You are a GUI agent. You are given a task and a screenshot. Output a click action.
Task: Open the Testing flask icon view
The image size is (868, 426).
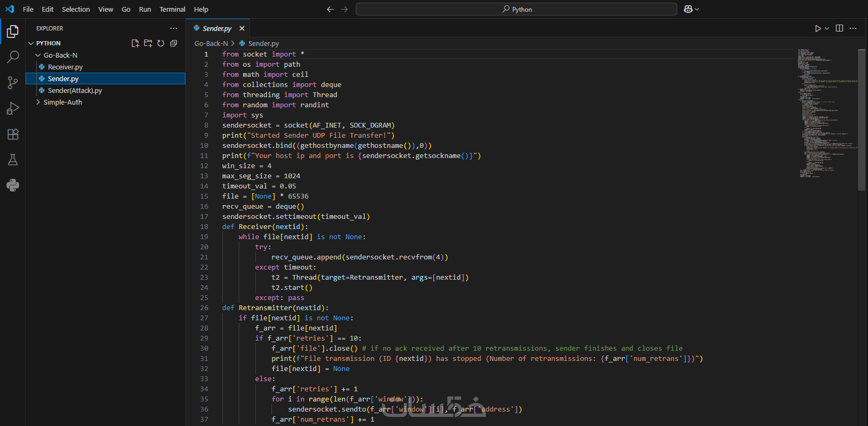click(13, 160)
